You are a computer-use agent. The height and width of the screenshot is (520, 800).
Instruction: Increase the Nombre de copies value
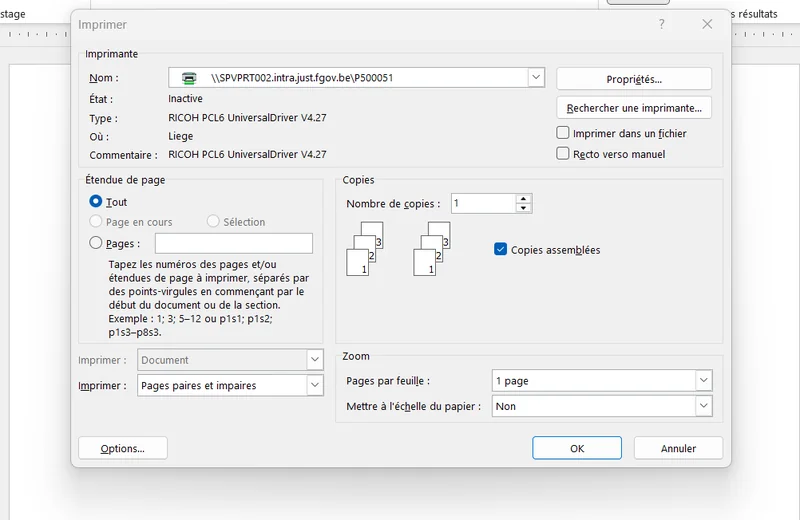(523, 198)
